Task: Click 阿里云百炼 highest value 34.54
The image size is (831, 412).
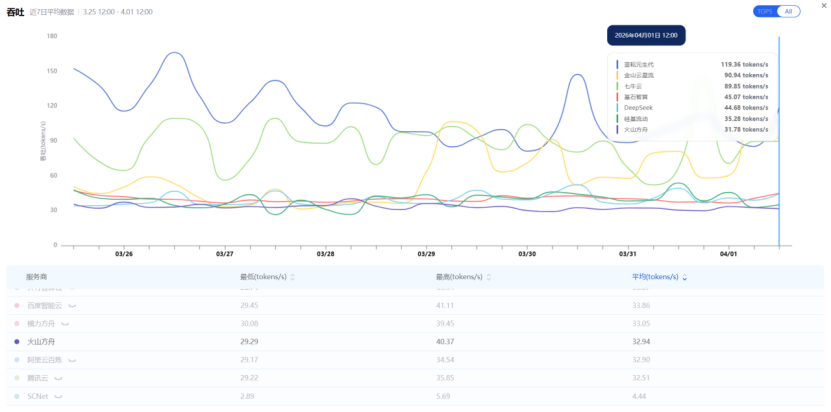Action: click(x=445, y=360)
